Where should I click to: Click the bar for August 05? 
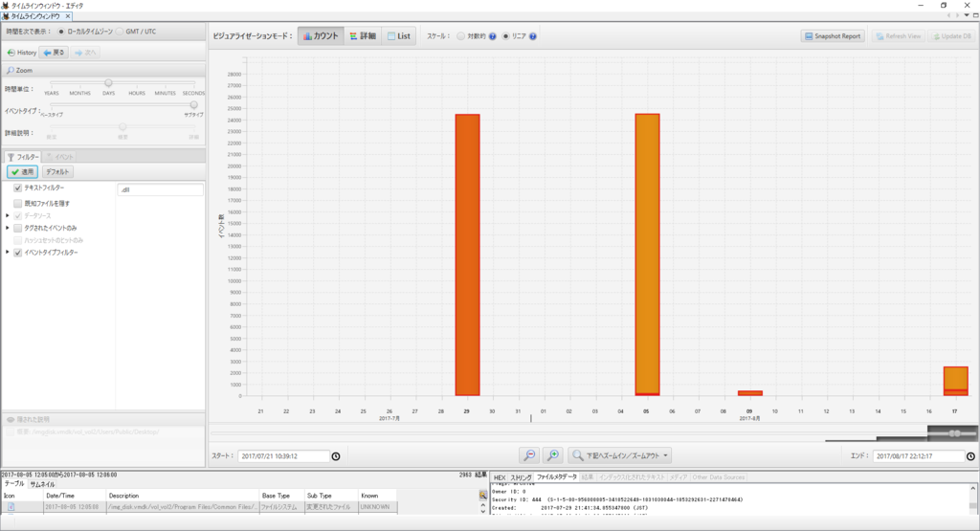[648, 254]
